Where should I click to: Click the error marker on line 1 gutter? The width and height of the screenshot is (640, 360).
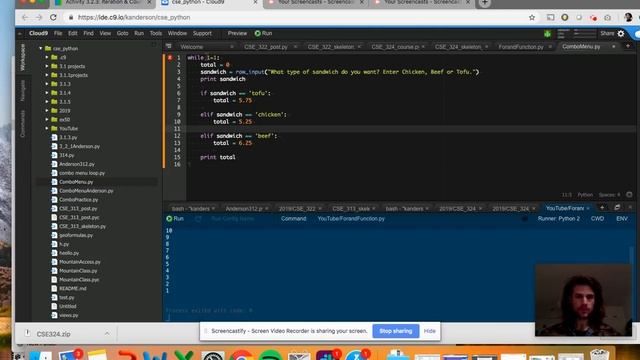tap(170, 58)
